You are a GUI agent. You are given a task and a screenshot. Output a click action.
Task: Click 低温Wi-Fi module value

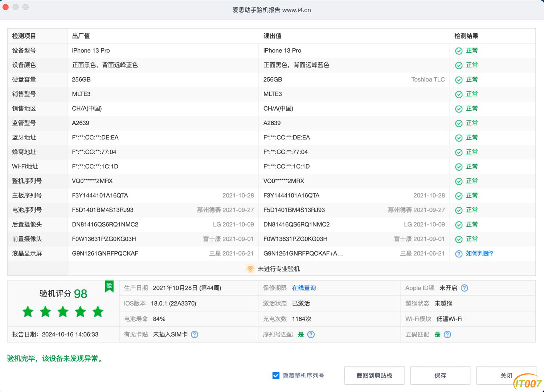click(x=449, y=319)
